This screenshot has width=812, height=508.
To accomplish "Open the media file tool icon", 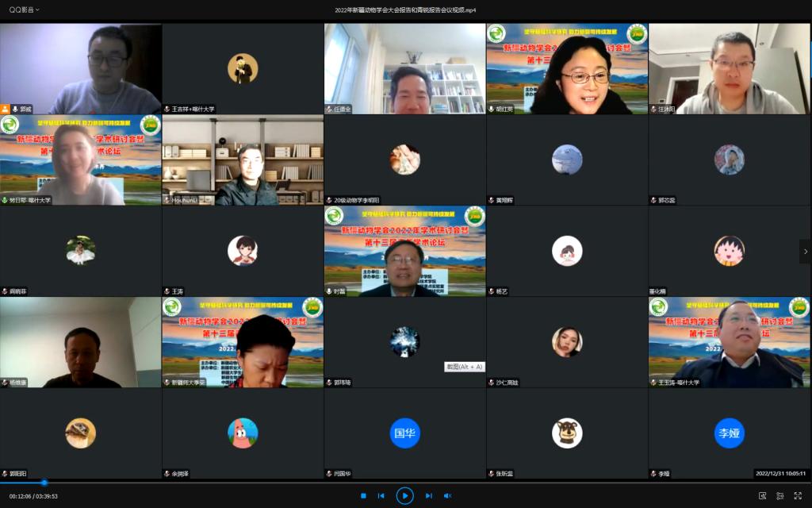I will click(762, 496).
